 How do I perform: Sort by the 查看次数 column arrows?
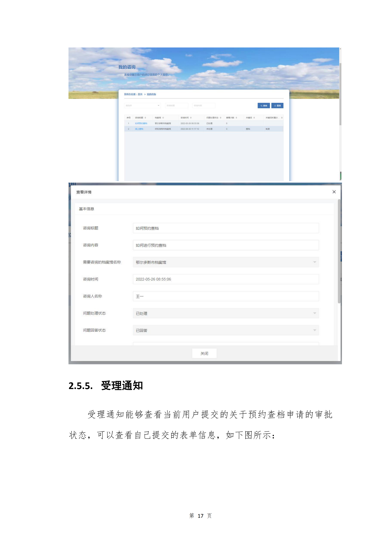click(x=236, y=118)
